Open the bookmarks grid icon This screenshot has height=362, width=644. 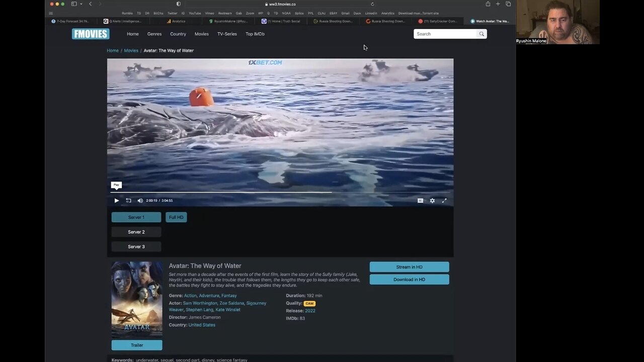click(51, 13)
